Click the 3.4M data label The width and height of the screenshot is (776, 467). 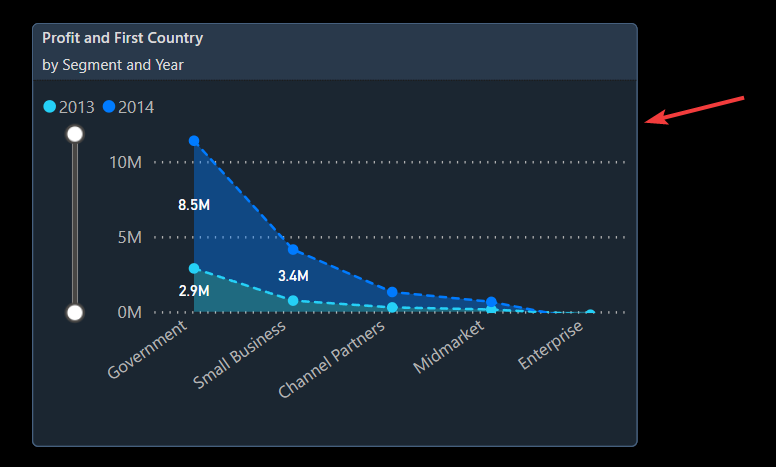click(x=293, y=275)
